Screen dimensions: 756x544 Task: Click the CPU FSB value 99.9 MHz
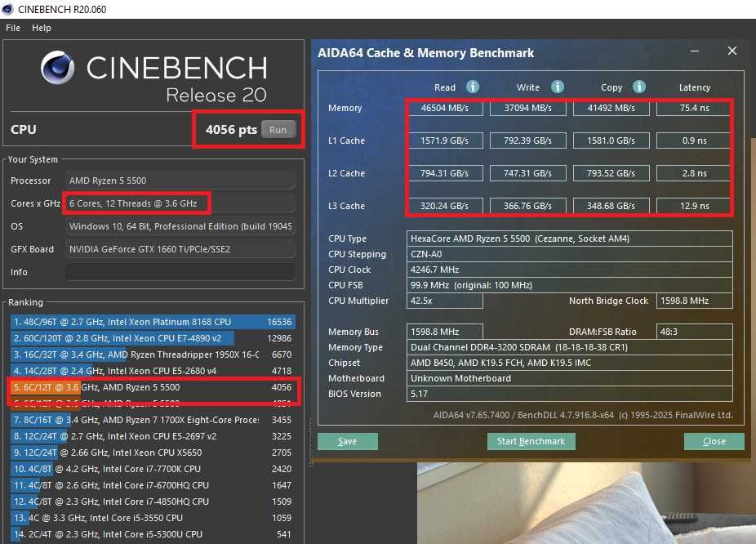(570, 285)
